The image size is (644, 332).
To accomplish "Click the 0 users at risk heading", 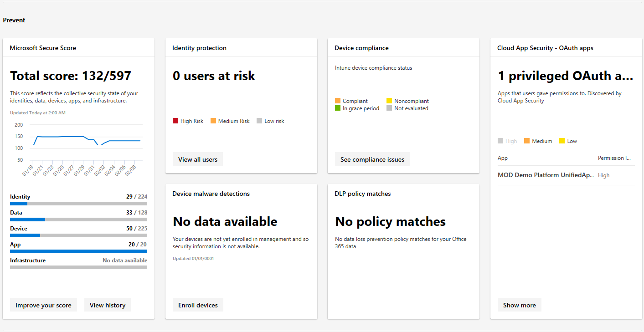I will 214,76.
